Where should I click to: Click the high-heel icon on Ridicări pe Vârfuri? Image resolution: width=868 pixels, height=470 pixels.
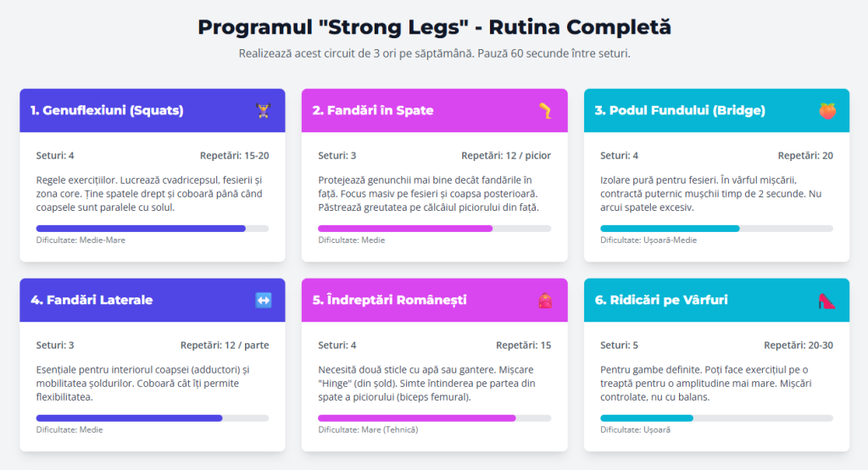pos(826,301)
